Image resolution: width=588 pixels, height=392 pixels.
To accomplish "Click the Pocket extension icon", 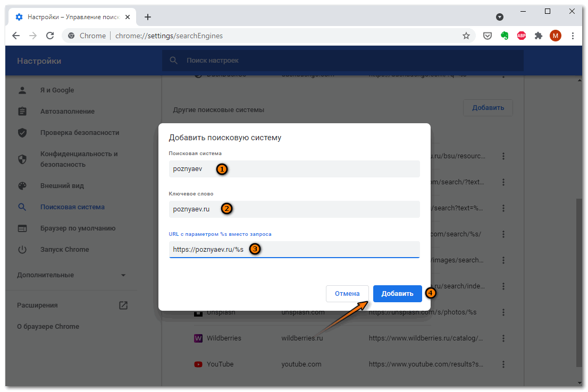I will tap(487, 36).
